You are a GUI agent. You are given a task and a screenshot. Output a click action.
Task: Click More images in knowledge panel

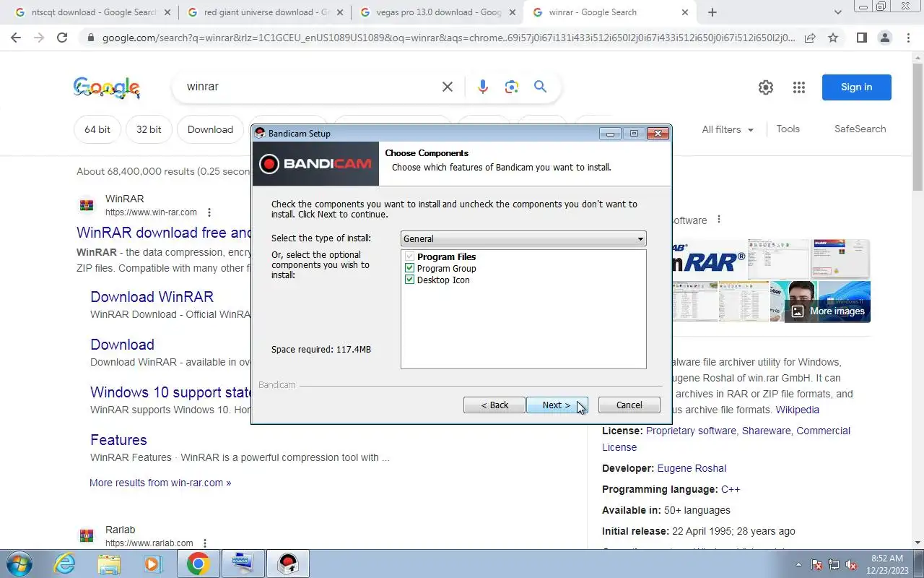827,311
